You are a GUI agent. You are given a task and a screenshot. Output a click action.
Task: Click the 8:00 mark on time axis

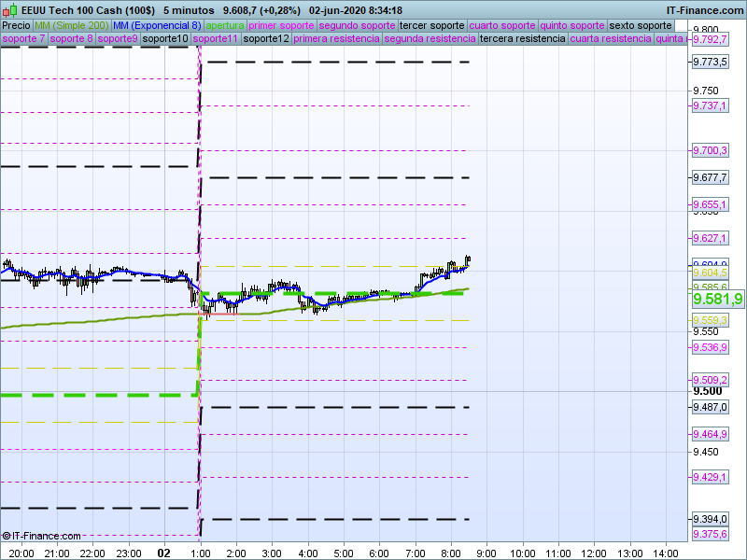click(x=451, y=552)
